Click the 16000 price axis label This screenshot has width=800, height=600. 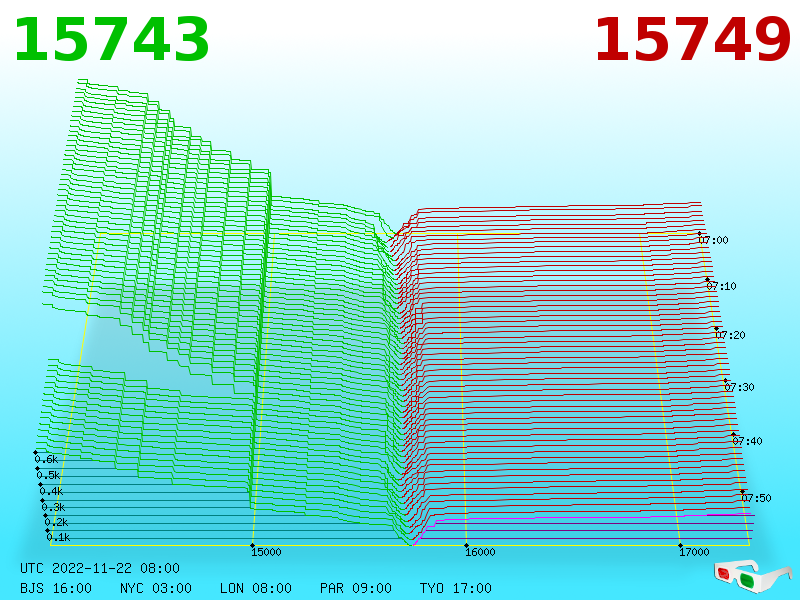coord(480,552)
